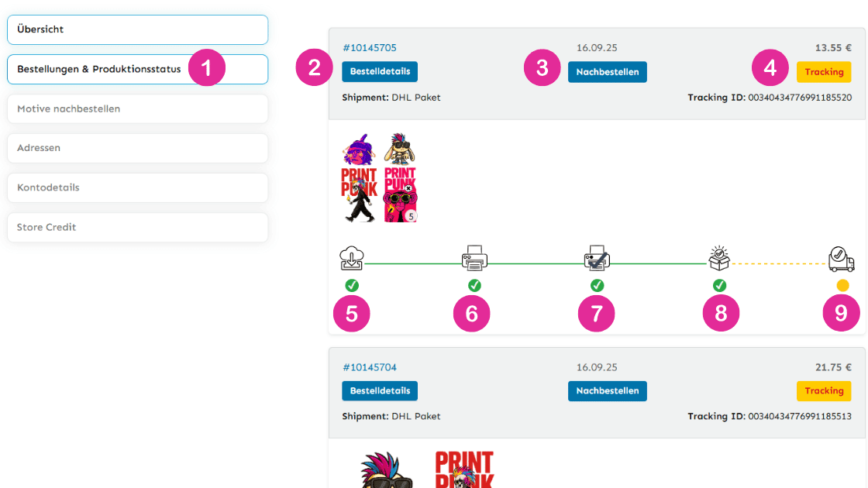Click the yellow Tracking button for order #10145704

pos(824,390)
